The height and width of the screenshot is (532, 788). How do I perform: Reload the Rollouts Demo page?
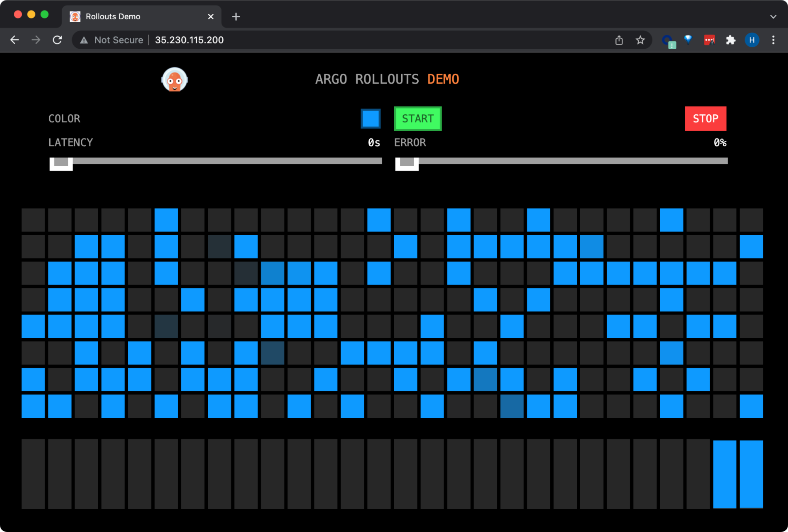(x=58, y=40)
